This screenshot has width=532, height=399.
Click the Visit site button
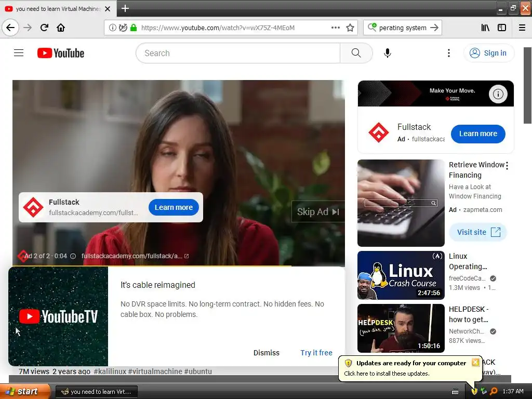tap(478, 232)
